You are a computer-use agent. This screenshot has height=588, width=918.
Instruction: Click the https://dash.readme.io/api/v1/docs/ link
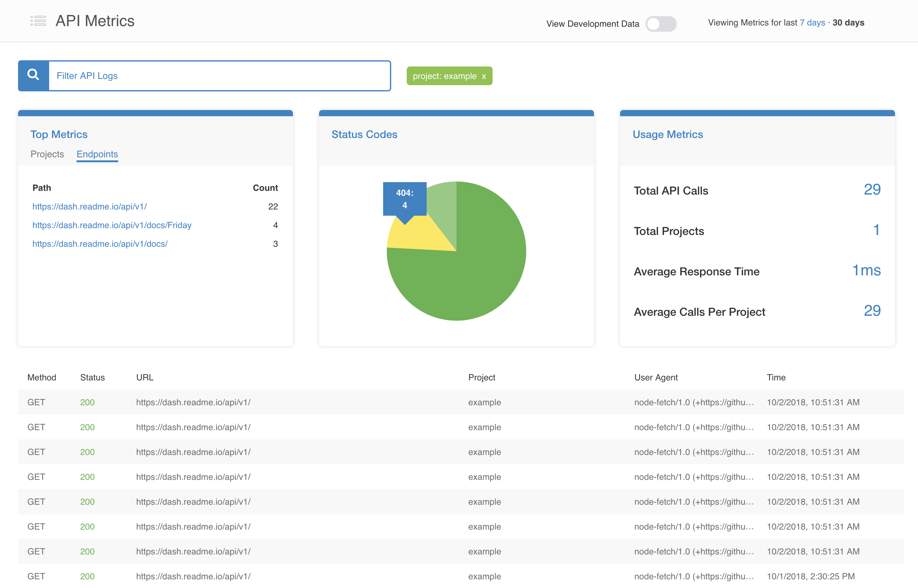click(100, 243)
